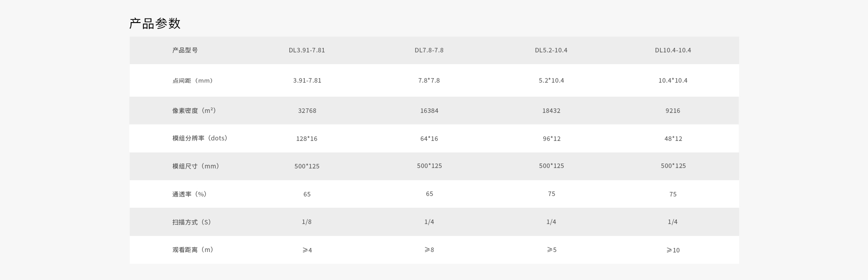Click the DL5.2-10.4 model column header
868x280 pixels.
point(551,50)
